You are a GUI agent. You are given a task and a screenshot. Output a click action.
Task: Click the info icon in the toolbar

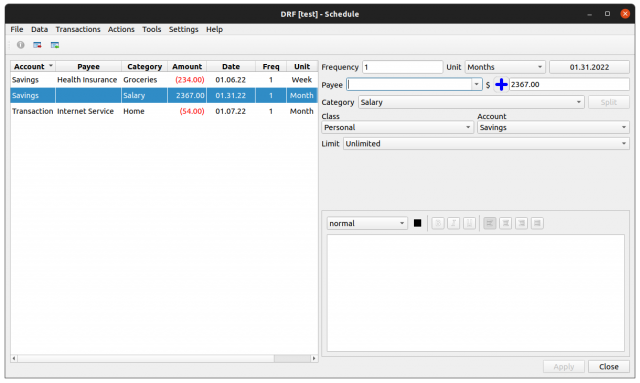(x=20, y=45)
